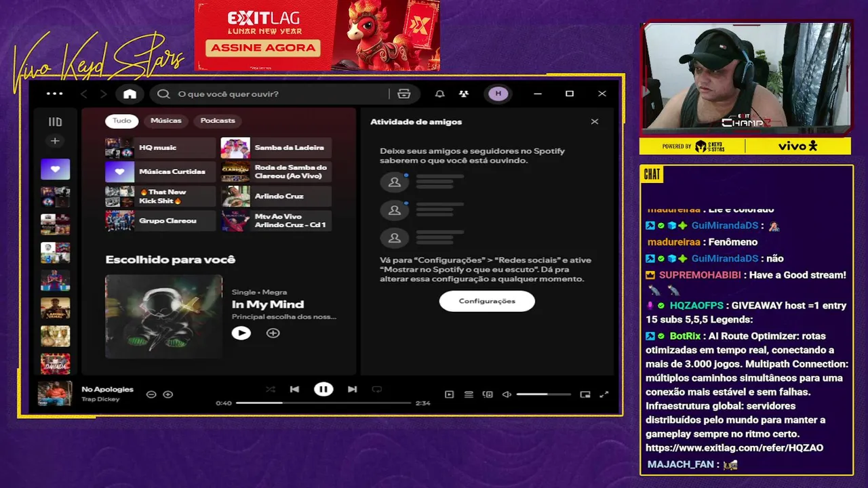Click the Configurações button
Viewport: 868px width, 488px height.
coord(487,301)
